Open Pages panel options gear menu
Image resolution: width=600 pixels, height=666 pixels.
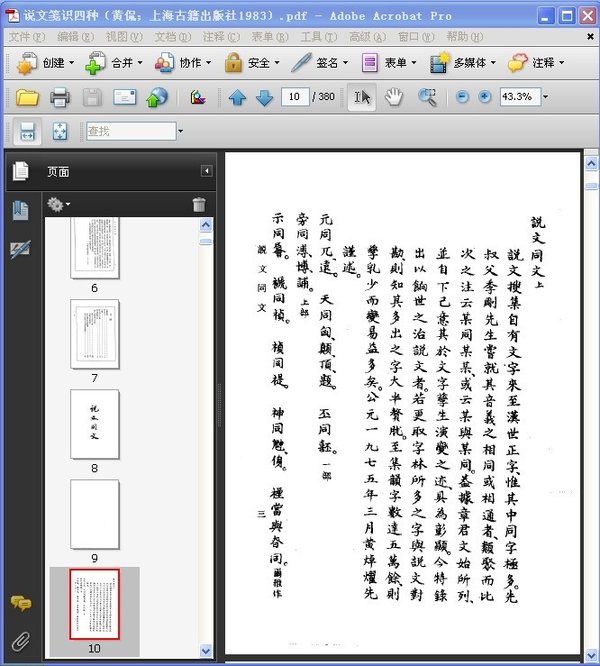tap(59, 204)
